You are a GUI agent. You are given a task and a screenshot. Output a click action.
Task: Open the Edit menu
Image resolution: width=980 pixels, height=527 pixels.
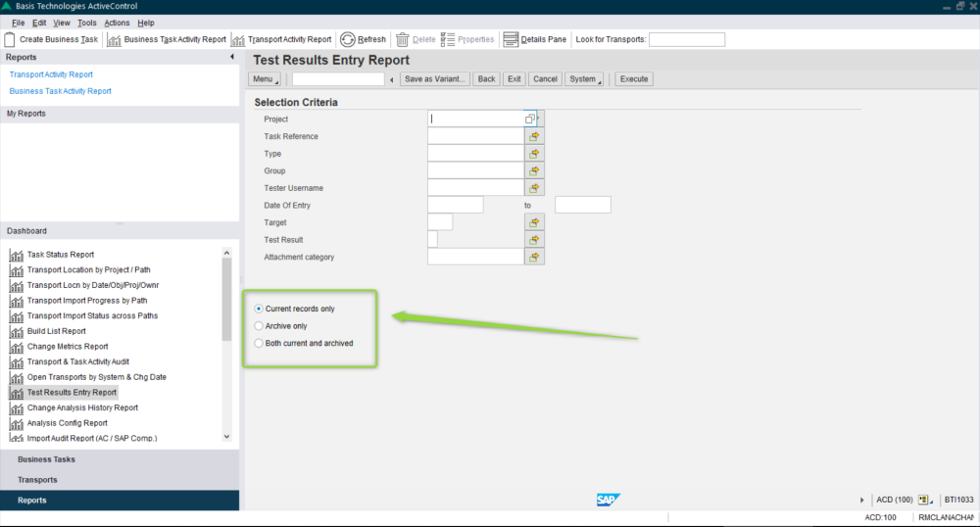point(39,23)
